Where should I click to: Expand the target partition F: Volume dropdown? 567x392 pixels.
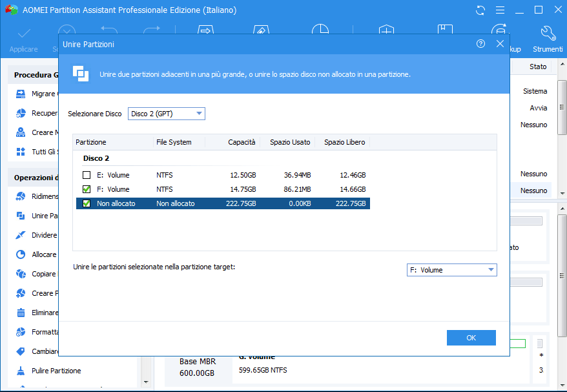(x=451, y=270)
